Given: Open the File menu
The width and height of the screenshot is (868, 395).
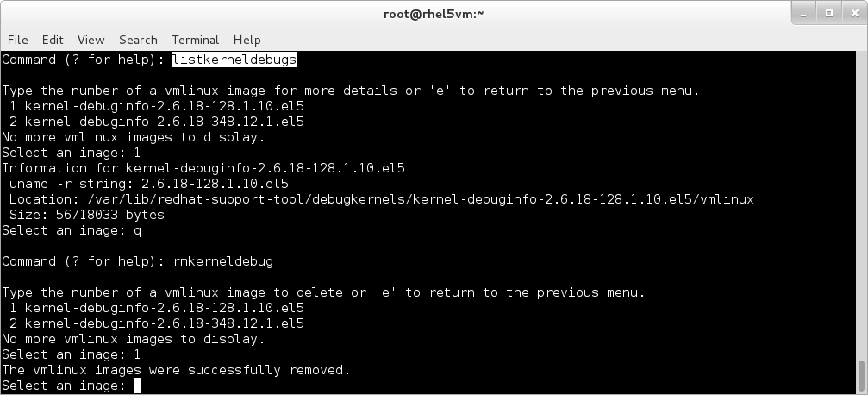Looking at the screenshot, I should tap(17, 40).
